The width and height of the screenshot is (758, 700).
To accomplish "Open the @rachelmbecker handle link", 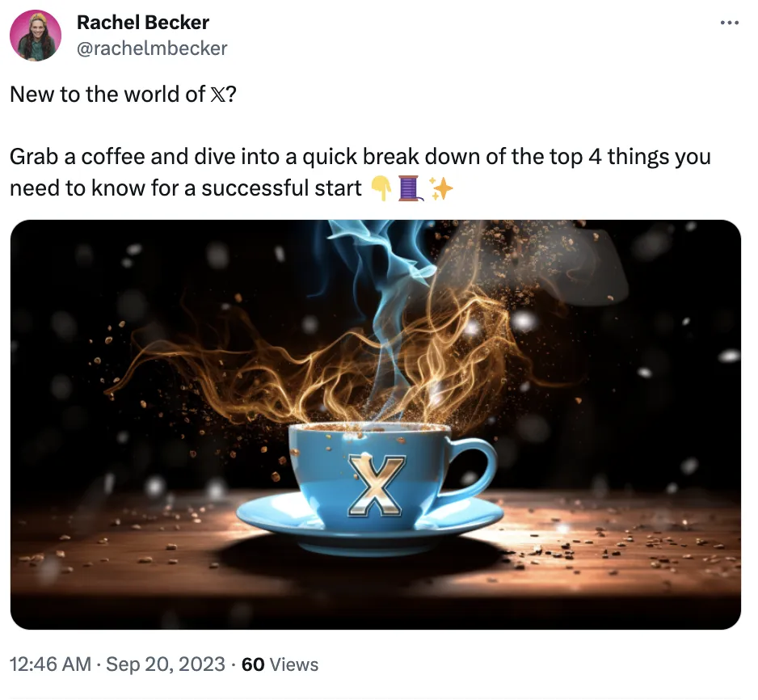I will [152, 48].
